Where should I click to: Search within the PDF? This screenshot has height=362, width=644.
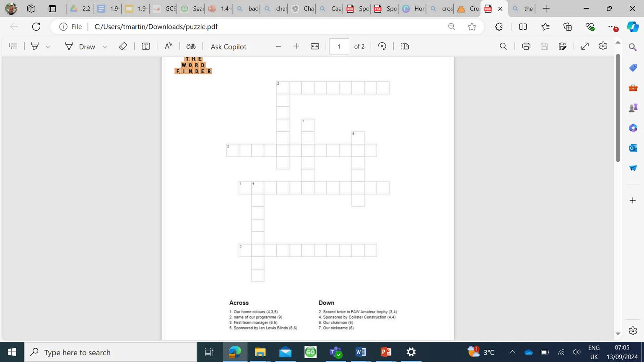tap(503, 46)
